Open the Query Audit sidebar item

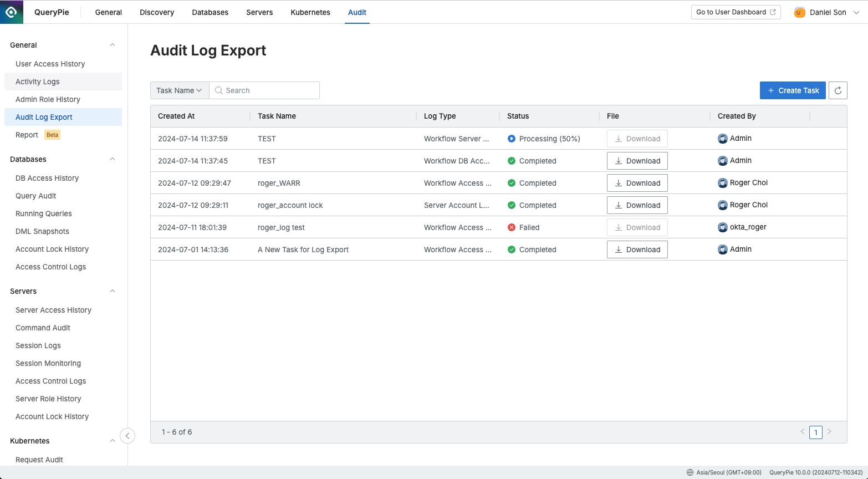coord(35,196)
